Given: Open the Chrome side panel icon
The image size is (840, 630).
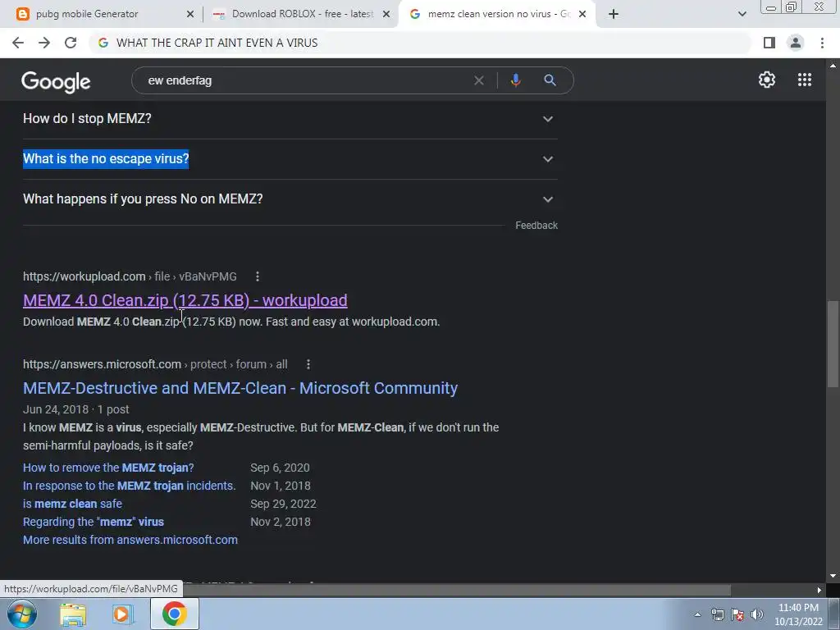Looking at the screenshot, I should pyautogui.click(x=769, y=43).
